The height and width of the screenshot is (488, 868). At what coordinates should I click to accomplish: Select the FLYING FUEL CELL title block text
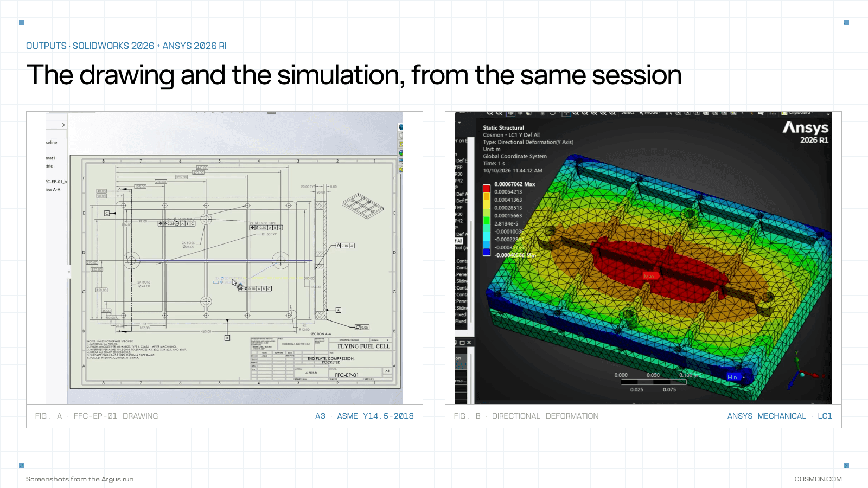click(363, 346)
